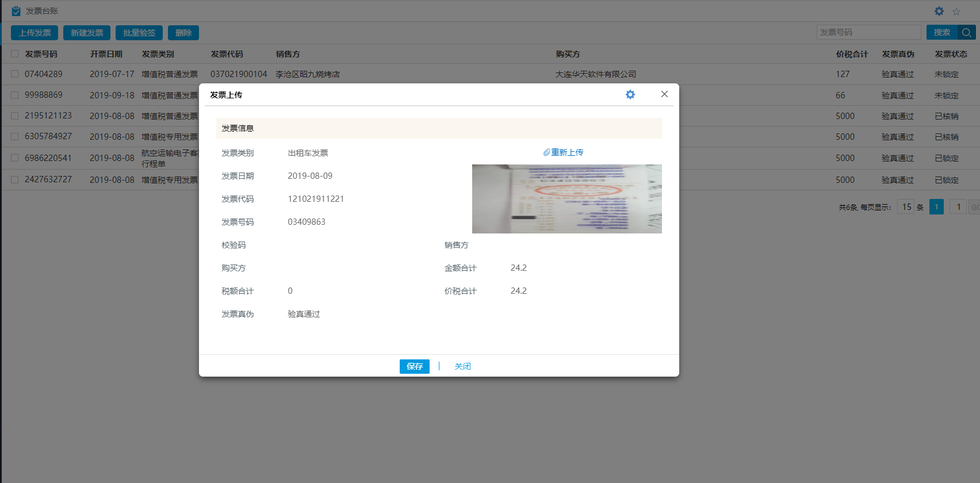Save the invoice with 保存 button
This screenshot has width=980, height=483.
(414, 366)
